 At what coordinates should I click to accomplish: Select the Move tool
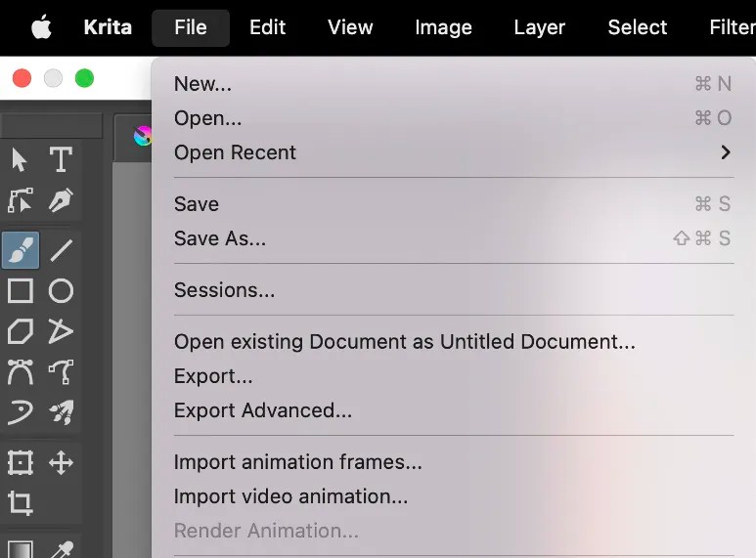point(61,462)
